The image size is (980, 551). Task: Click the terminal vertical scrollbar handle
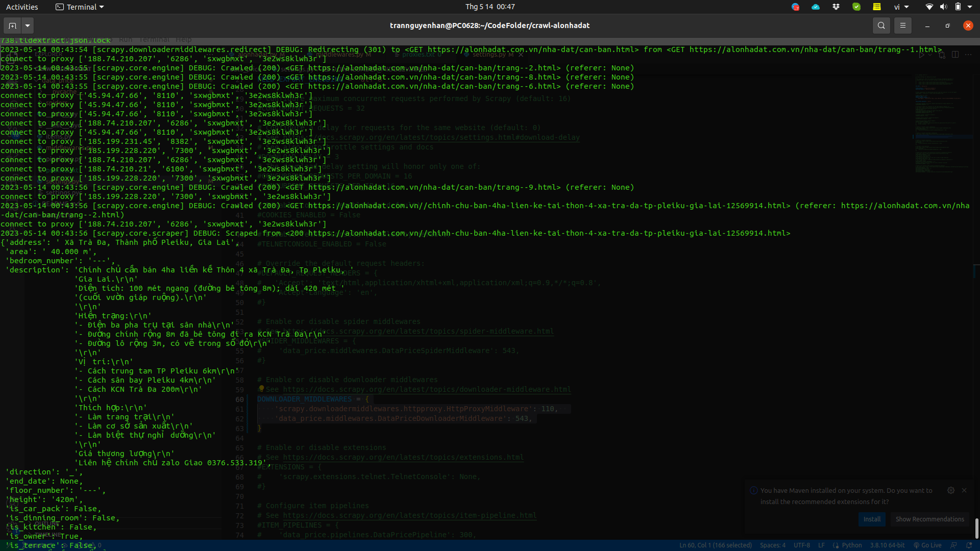click(x=976, y=528)
